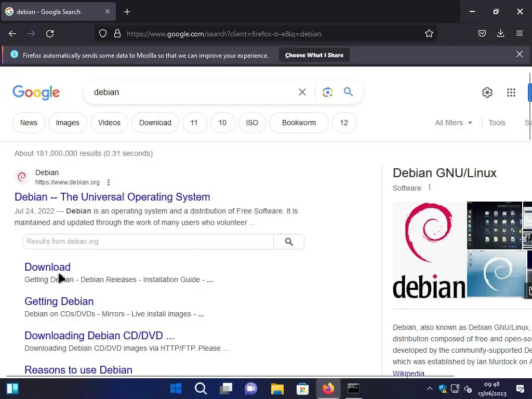Open the Wikipedia link in knowledge panel
Viewport: 532px width, 399px height.
point(408,373)
